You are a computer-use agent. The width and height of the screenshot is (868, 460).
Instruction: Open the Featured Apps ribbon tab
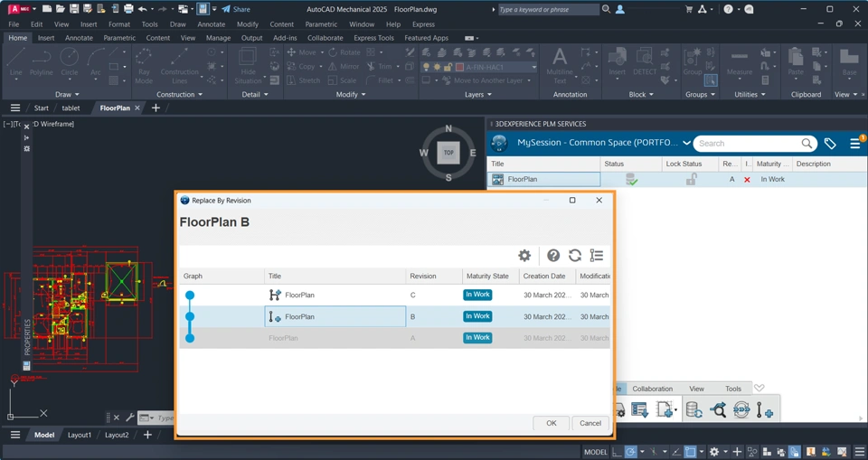[426, 38]
